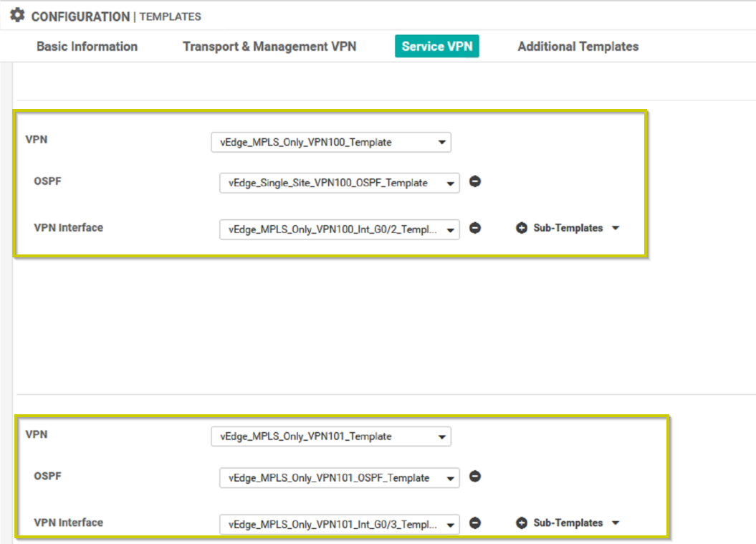Screen dimensions: 756x544
Task: Click plus icon for VPN101 Sub-Templates
Action: [x=522, y=522]
